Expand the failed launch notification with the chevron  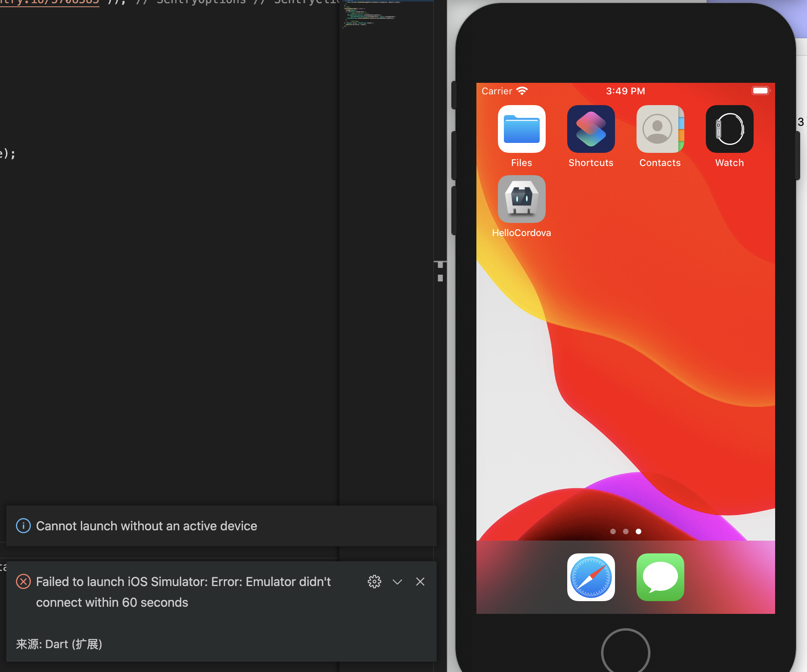tap(398, 582)
